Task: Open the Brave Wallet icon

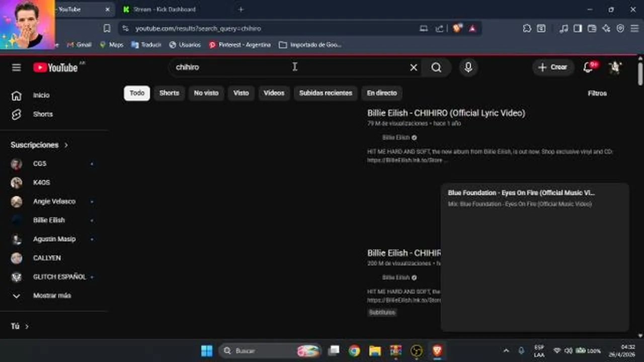Action: [592, 29]
